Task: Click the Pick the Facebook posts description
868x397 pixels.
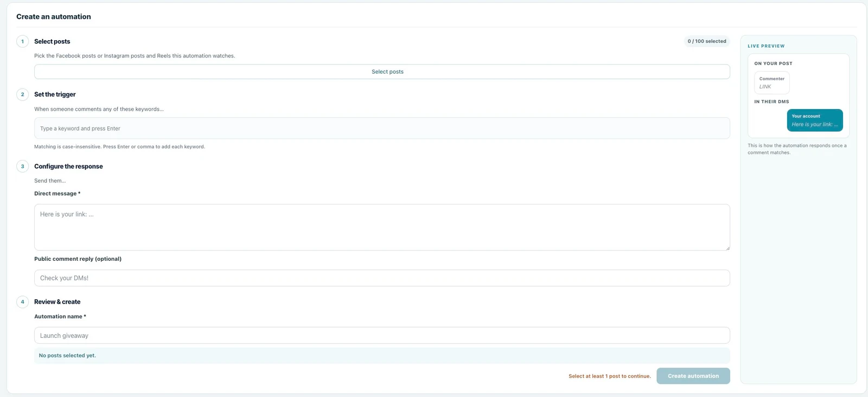Action: [x=135, y=56]
